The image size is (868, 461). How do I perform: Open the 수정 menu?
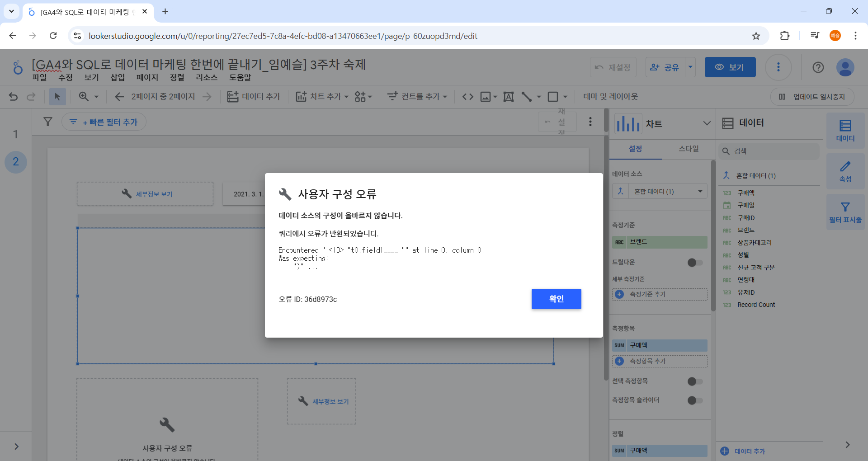click(x=66, y=77)
